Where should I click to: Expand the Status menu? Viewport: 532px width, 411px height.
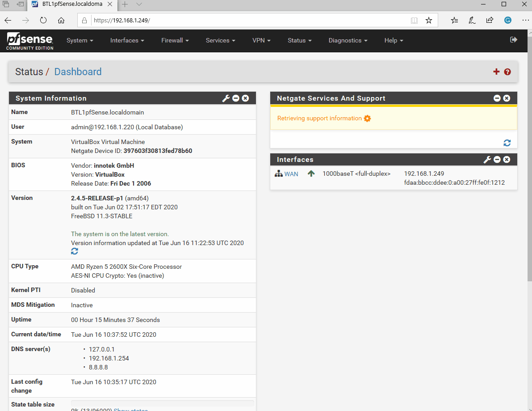[300, 40]
